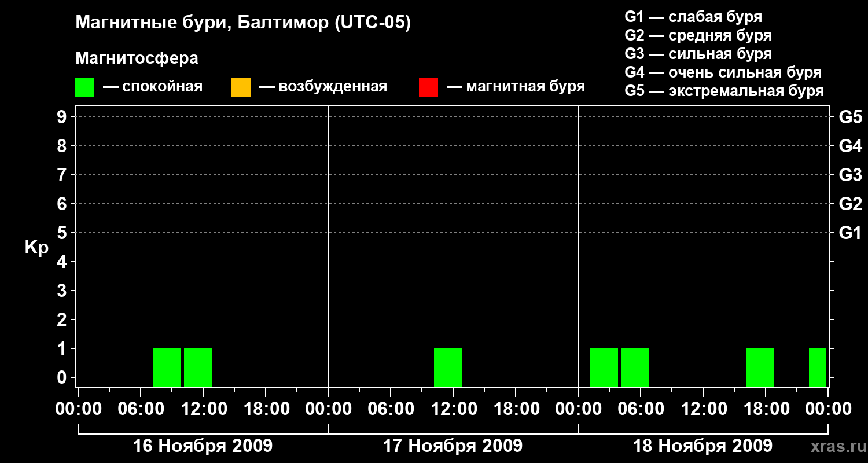This screenshot has width=868, height=463.
Task: Click the 'G2 — средняя буря' description
Action: click(698, 35)
